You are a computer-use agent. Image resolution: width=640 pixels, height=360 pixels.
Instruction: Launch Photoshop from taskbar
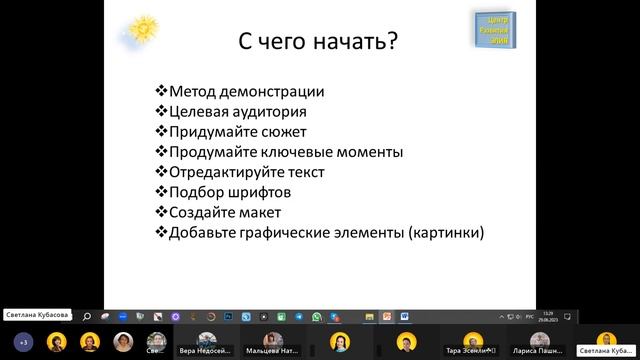point(228,317)
